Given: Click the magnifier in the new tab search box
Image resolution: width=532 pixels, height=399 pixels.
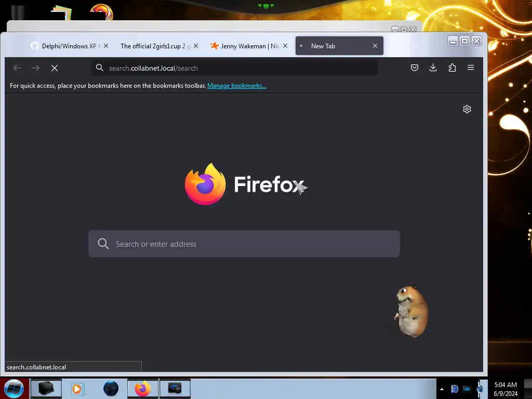Looking at the screenshot, I should (103, 244).
